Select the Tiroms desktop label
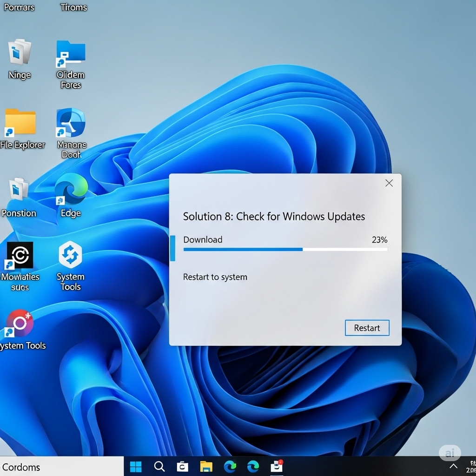476x476 pixels. click(73, 7)
